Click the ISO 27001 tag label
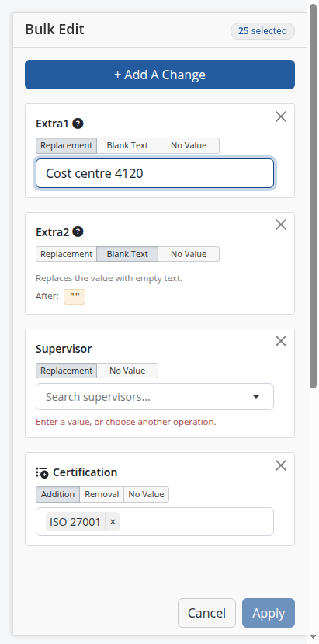 click(75, 522)
